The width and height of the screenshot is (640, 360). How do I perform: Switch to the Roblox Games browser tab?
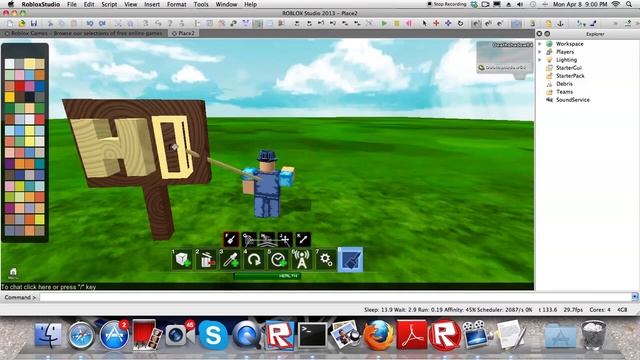click(x=84, y=33)
